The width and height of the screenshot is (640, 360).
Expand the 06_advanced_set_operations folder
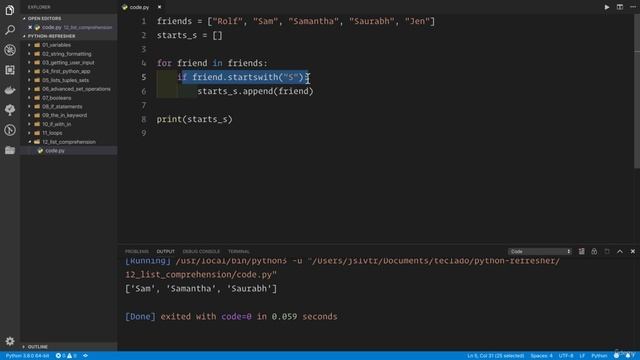pyautogui.click(x=76, y=89)
